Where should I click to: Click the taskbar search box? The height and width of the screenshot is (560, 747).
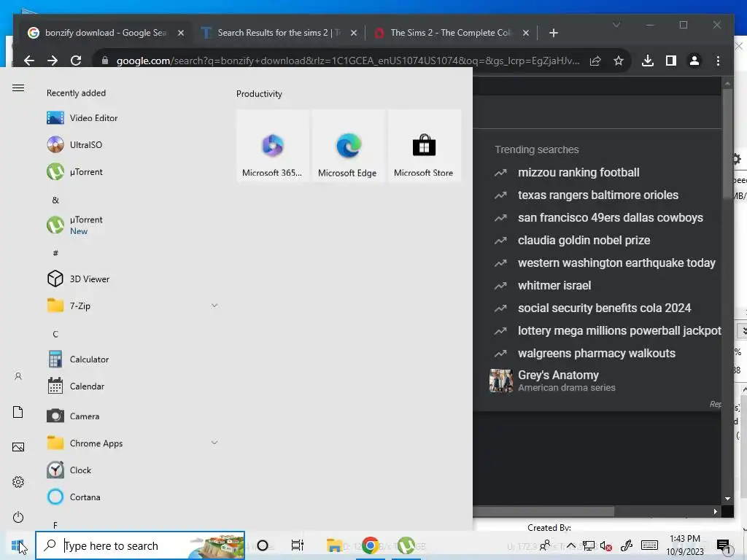pyautogui.click(x=140, y=545)
